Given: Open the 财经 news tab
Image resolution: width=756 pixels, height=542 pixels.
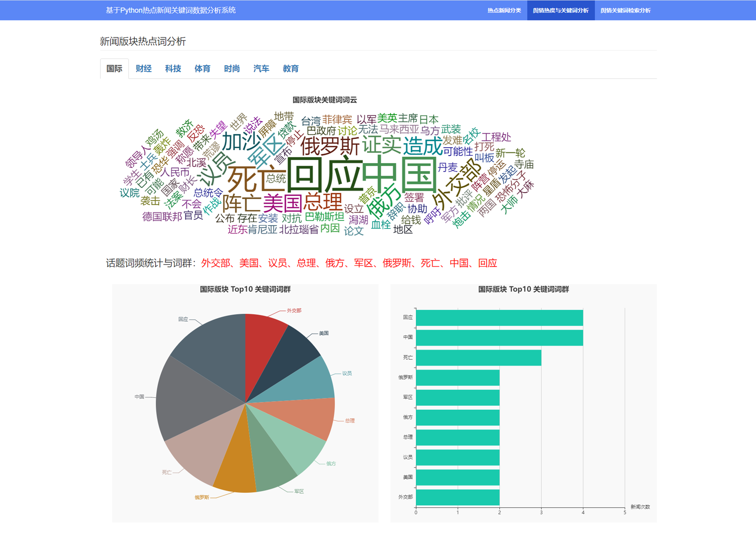Looking at the screenshot, I should (x=144, y=69).
